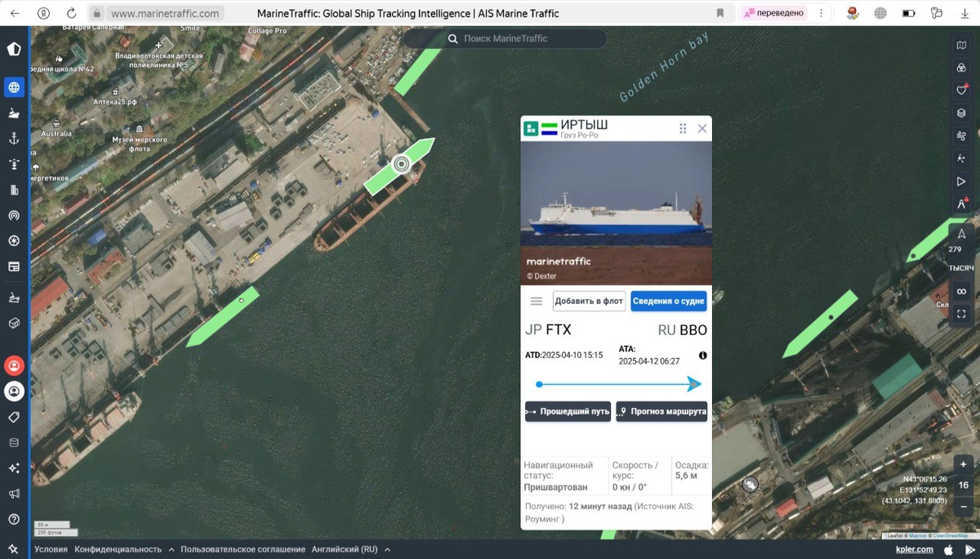Click the Добавить в флот button
The image size is (980, 559).
pyautogui.click(x=589, y=301)
